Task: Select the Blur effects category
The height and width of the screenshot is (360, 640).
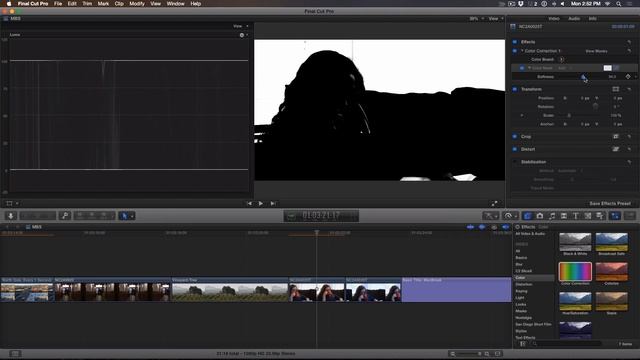Action: click(519, 264)
